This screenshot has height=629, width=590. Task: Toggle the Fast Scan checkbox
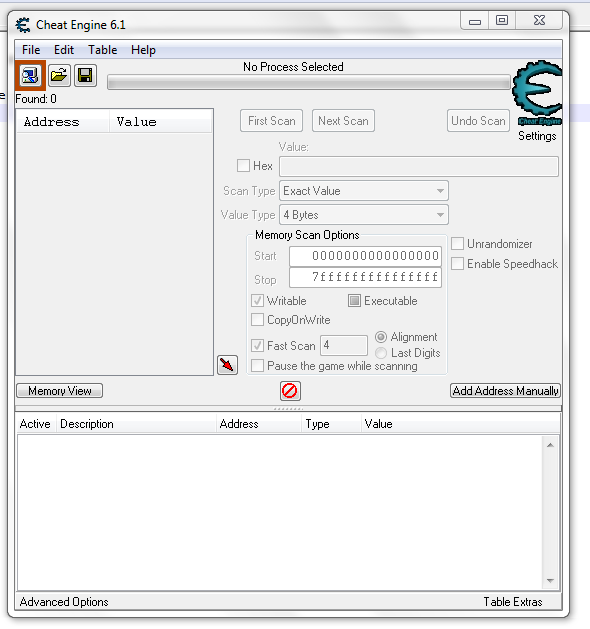pos(257,345)
